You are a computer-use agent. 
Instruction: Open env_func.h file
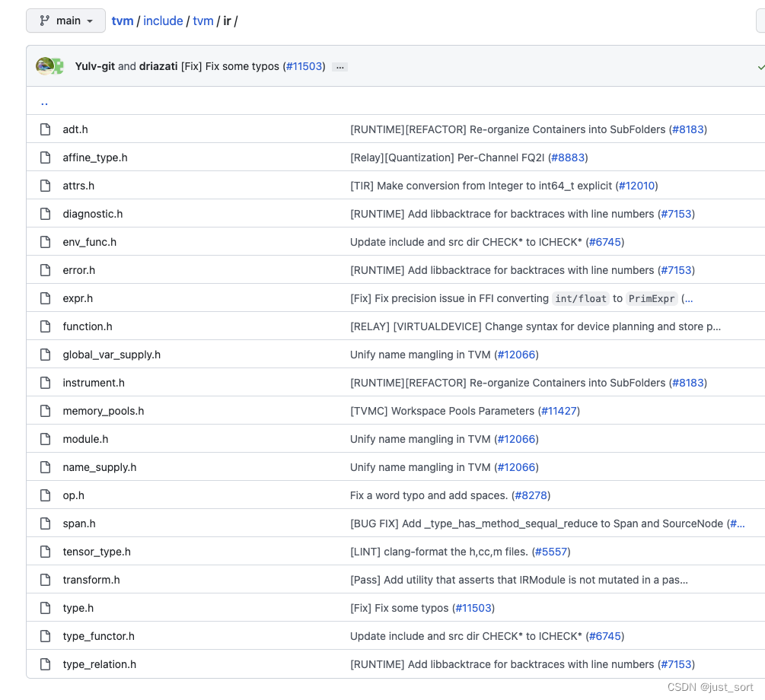point(90,242)
